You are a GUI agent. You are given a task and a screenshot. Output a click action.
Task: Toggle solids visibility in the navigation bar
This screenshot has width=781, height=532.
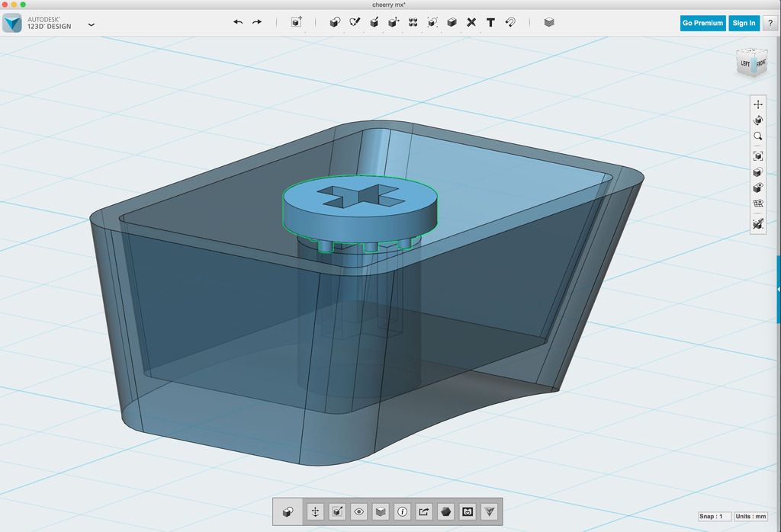pyautogui.click(x=758, y=187)
